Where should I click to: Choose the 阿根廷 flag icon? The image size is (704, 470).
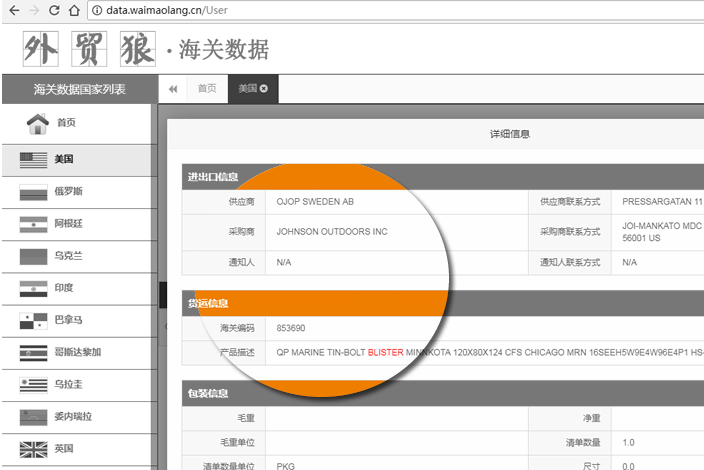tap(33, 223)
